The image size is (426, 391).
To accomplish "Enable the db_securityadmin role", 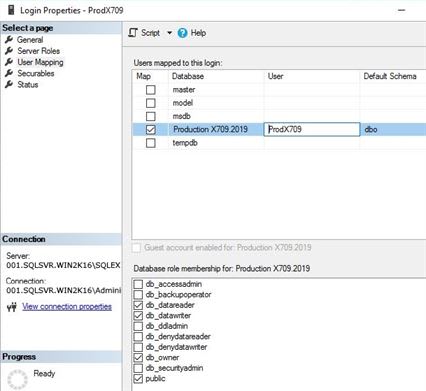I will (x=138, y=368).
